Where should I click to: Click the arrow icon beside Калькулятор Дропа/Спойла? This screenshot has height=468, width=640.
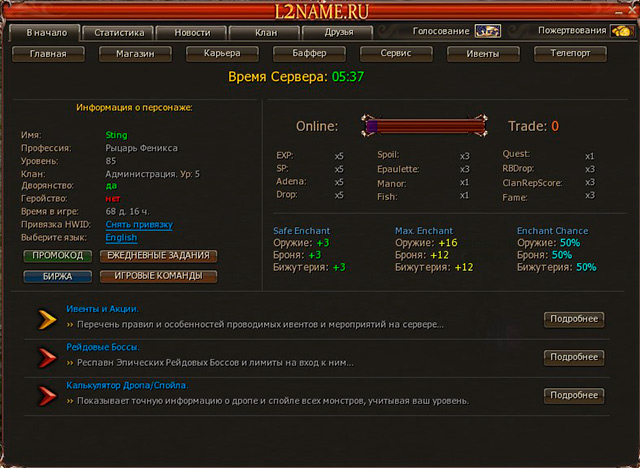pos(47,395)
